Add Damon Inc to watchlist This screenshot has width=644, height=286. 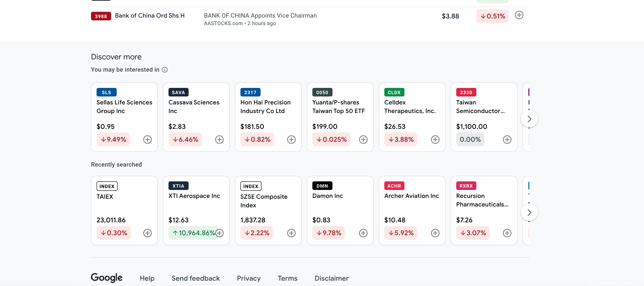[363, 233]
